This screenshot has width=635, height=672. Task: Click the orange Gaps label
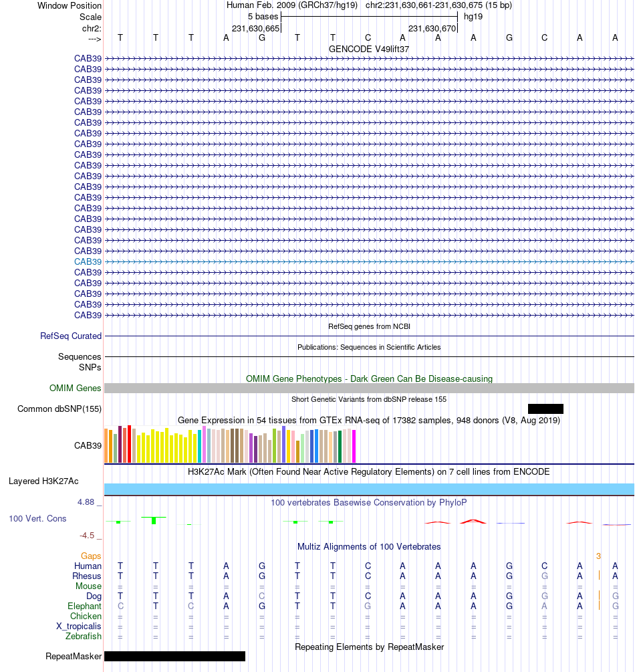tap(91, 556)
